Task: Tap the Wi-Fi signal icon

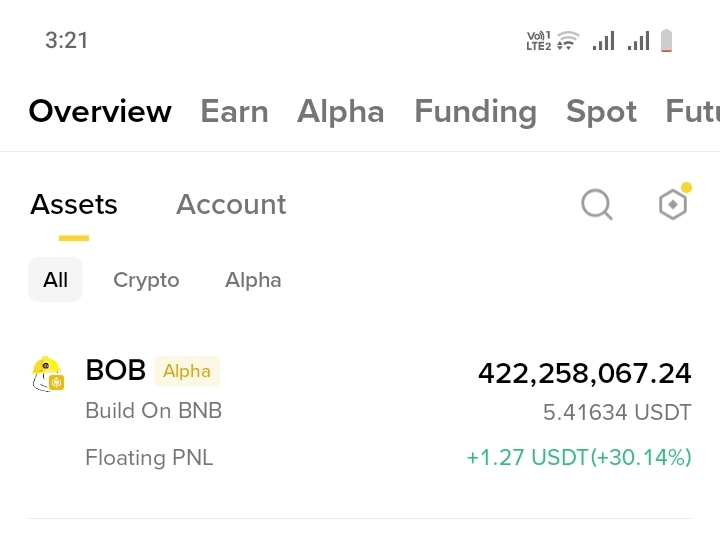Action: [568, 40]
